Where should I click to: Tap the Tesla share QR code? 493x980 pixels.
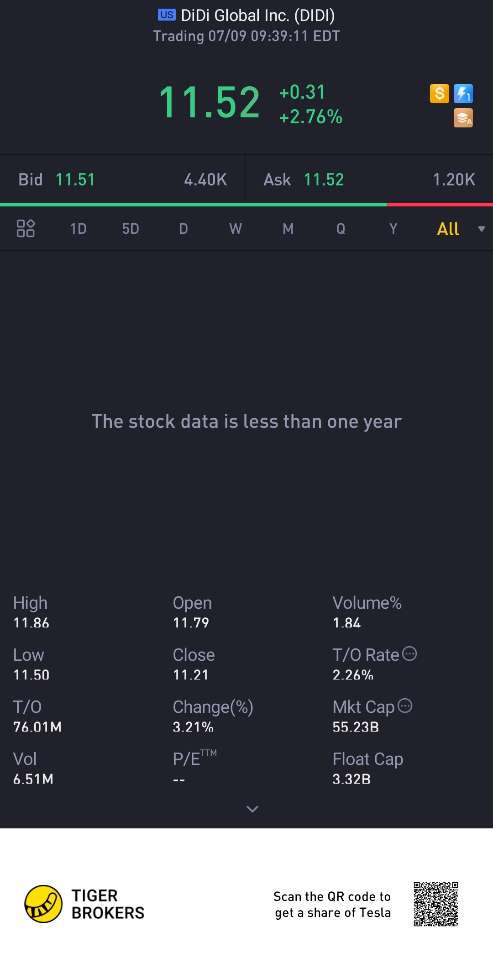click(x=435, y=904)
